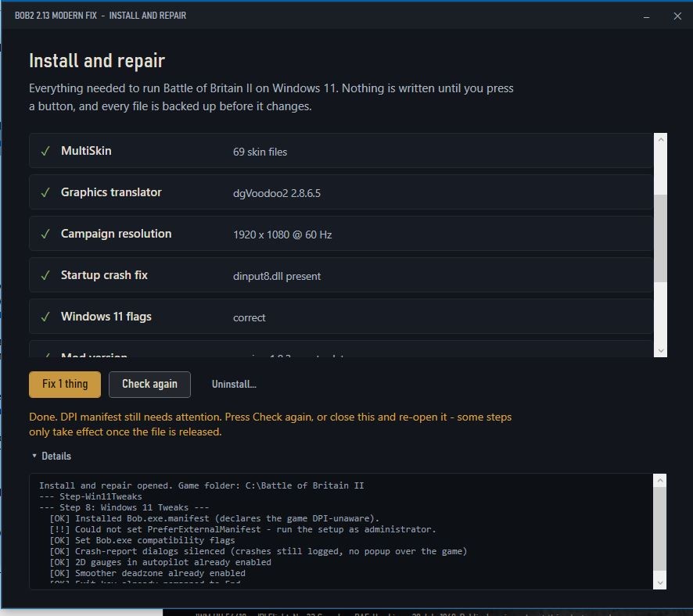
Task: Click the Campaign resolution checkmark icon
Action: (45, 234)
